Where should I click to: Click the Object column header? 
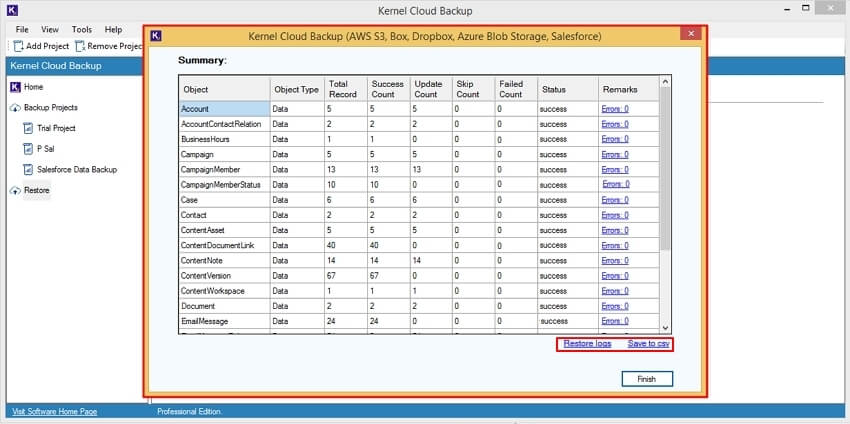(x=224, y=89)
